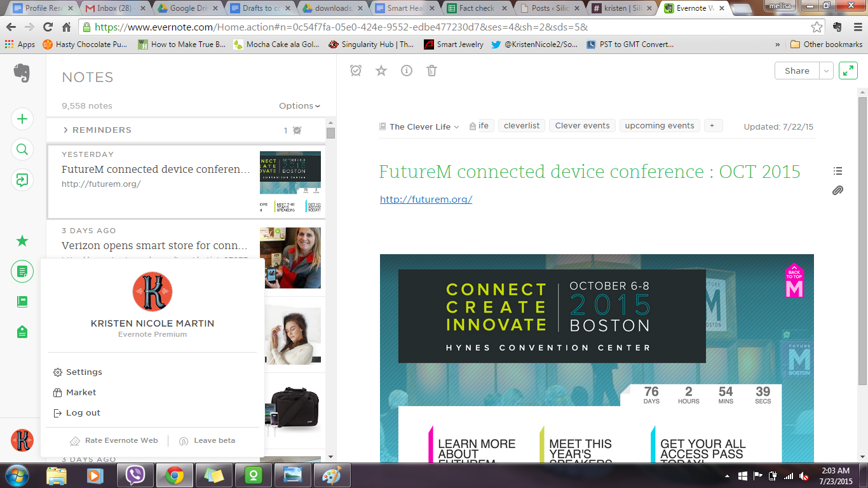This screenshot has width=868, height=488.
Task: Create a new note with the plus icon
Action: 22,119
